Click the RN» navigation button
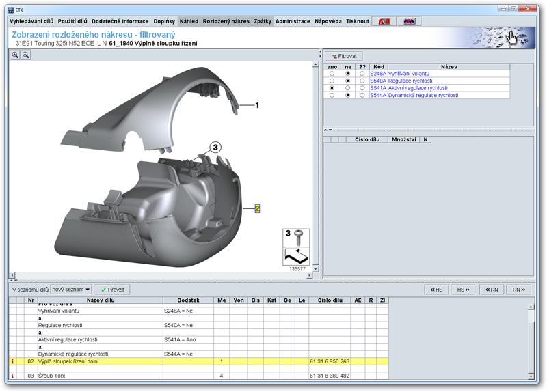The image size is (547, 392). 519,290
